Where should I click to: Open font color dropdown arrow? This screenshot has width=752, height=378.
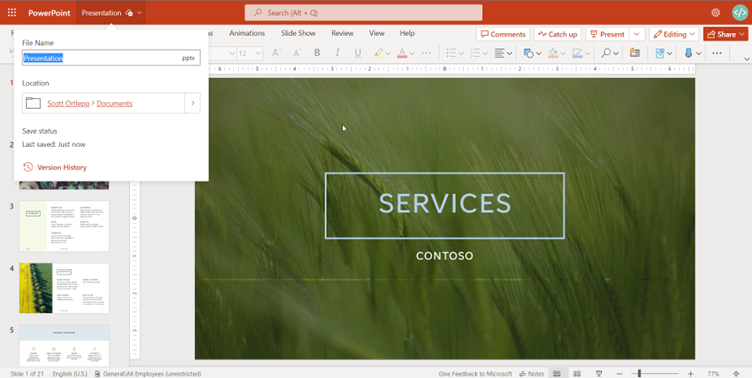coord(411,53)
